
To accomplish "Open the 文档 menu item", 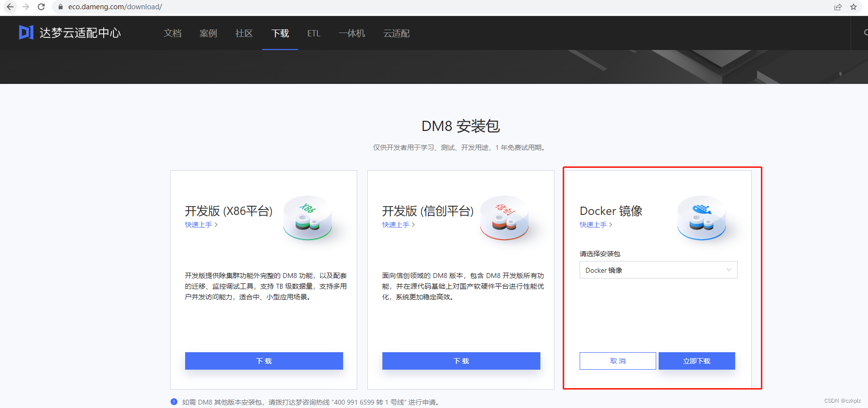I will (x=173, y=33).
